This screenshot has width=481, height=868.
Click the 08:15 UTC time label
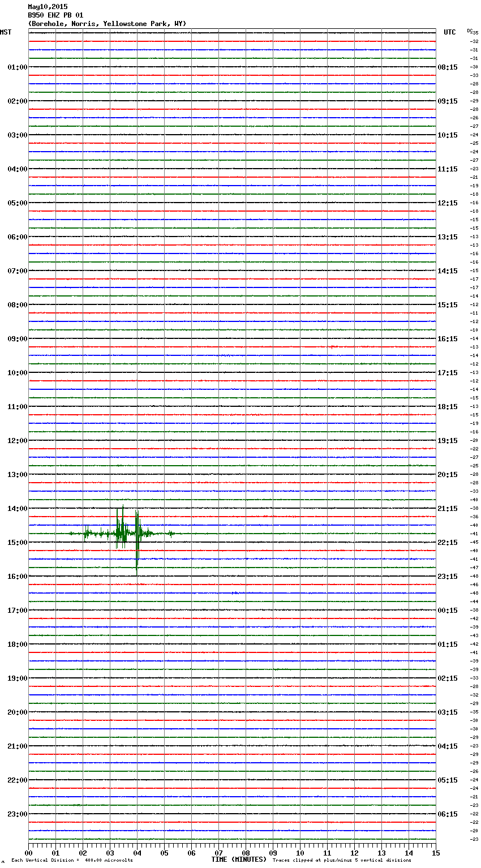click(x=448, y=67)
